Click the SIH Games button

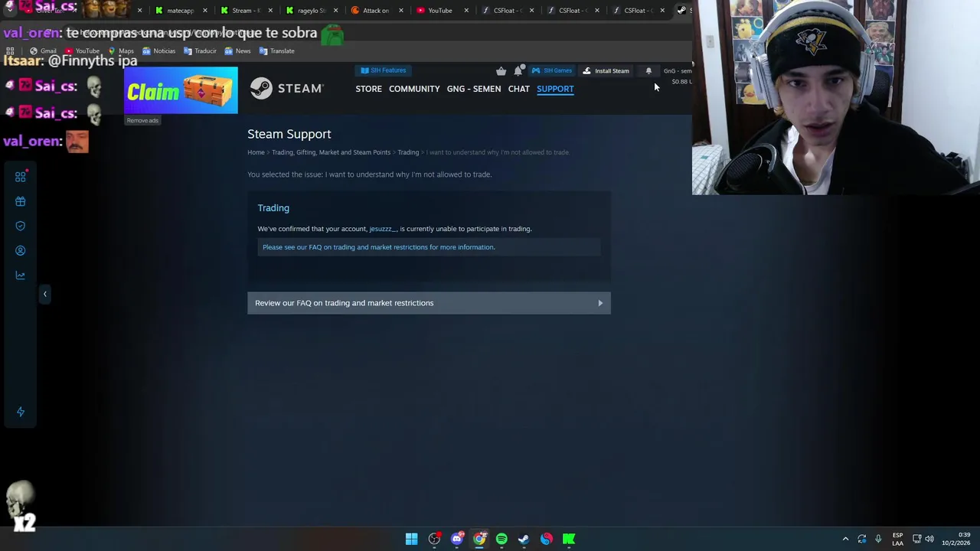coord(552,70)
